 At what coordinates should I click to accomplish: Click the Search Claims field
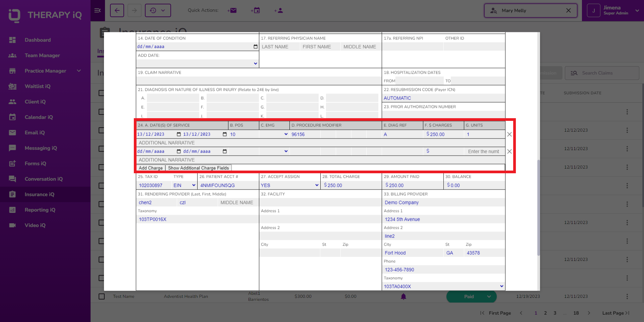602,73
